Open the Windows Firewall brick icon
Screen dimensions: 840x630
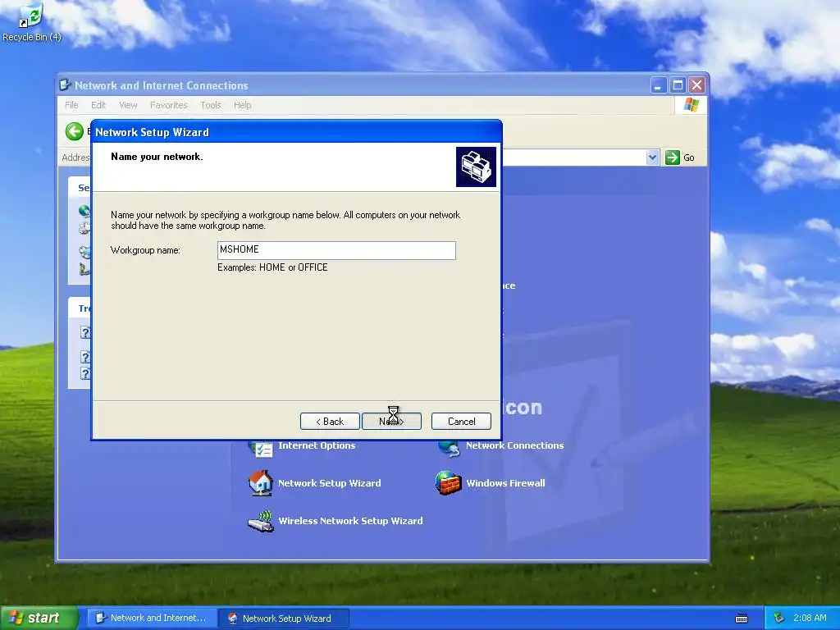pos(449,482)
